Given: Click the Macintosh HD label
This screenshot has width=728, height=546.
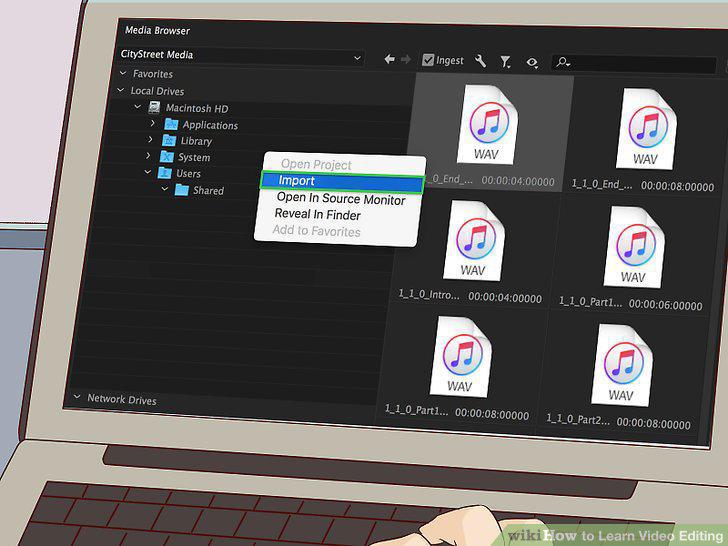Looking at the screenshot, I should (197, 108).
